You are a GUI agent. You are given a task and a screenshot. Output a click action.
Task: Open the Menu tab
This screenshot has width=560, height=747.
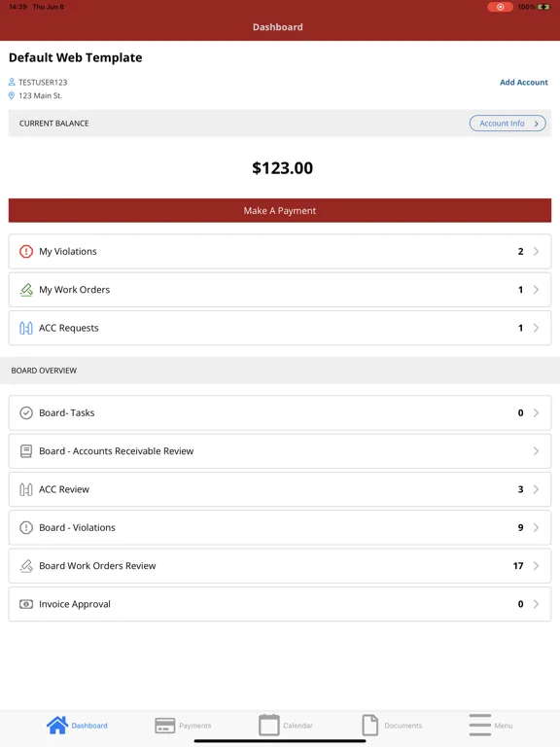(x=490, y=725)
